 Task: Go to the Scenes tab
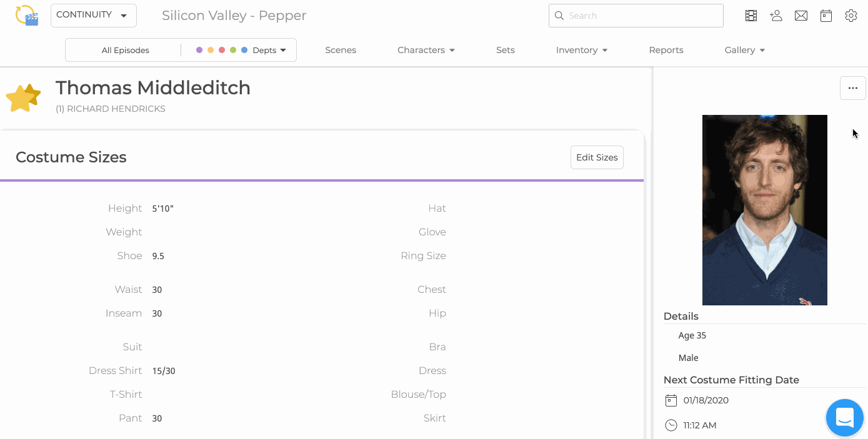(341, 50)
